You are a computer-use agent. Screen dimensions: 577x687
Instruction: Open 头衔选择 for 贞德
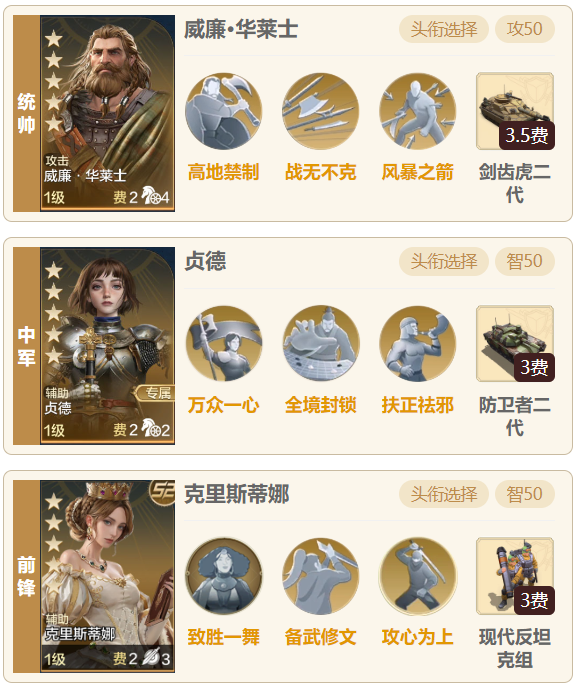click(x=444, y=262)
